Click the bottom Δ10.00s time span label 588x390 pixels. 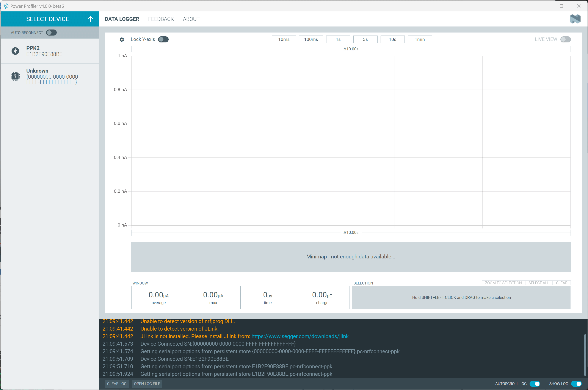tap(351, 232)
